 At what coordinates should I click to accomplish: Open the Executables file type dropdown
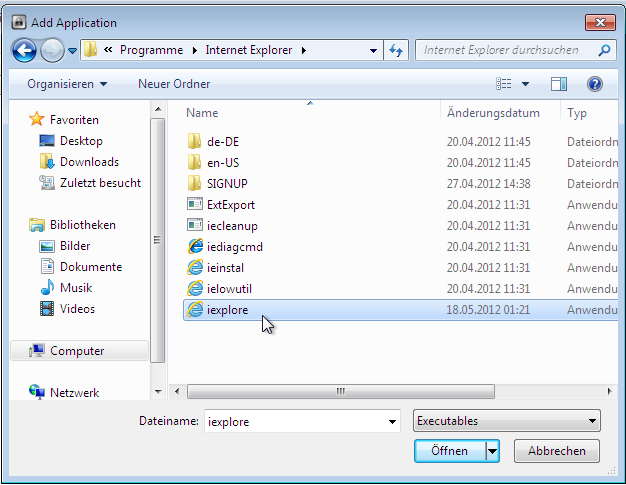pyautogui.click(x=506, y=421)
